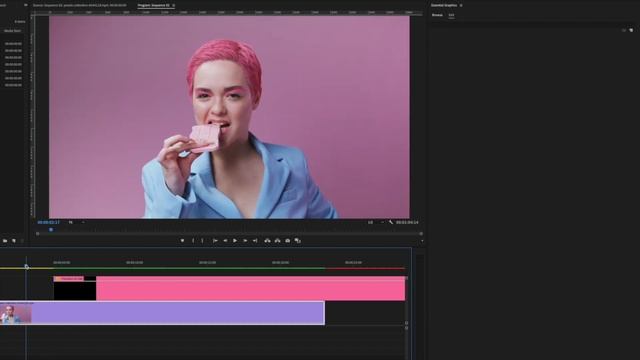
Task: Open the zoom level dropdown under monitor
Action: [76, 222]
